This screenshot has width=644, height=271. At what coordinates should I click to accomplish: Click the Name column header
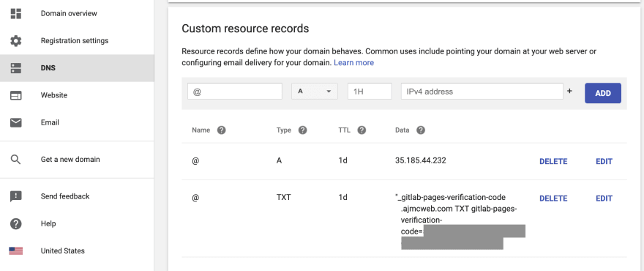coord(201,130)
